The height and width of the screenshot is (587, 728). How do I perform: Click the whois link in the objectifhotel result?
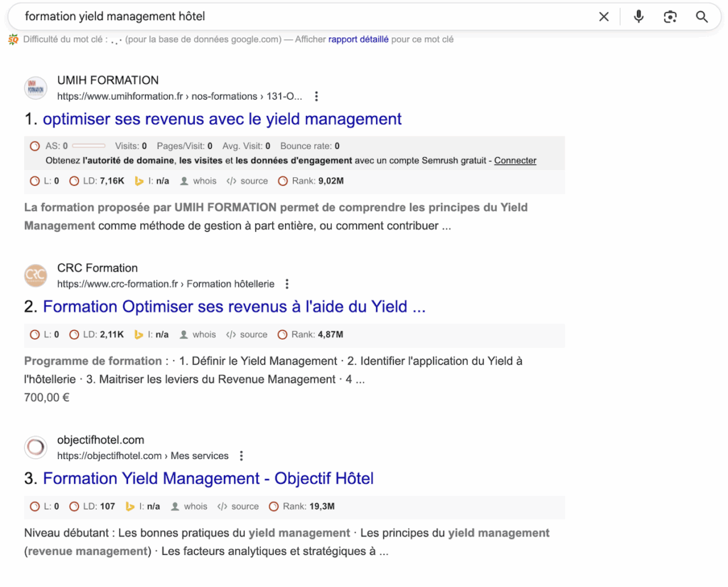pos(196,507)
